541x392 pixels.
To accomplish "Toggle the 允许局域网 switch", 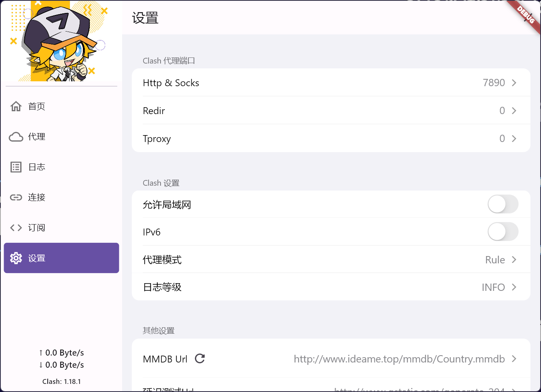I will (x=503, y=204).
